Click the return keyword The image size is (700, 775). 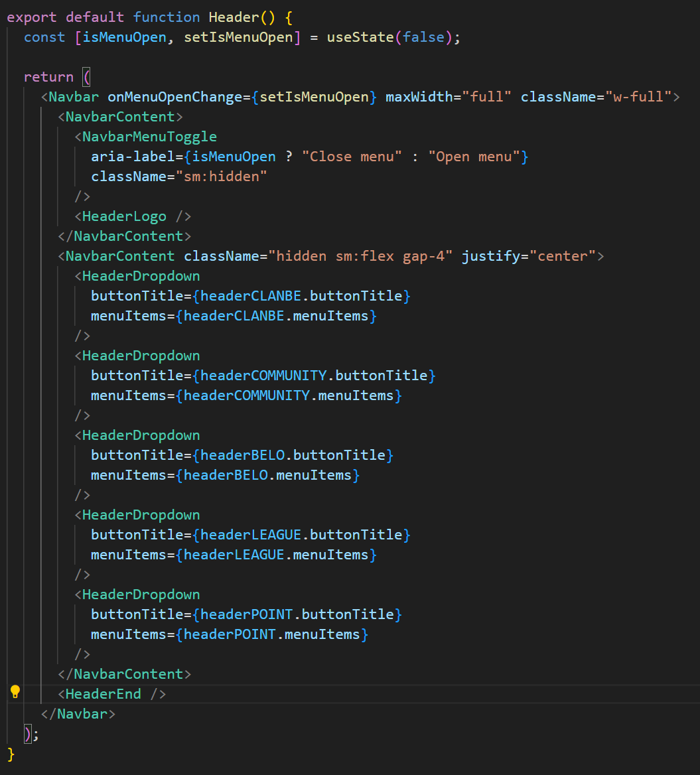48,77
